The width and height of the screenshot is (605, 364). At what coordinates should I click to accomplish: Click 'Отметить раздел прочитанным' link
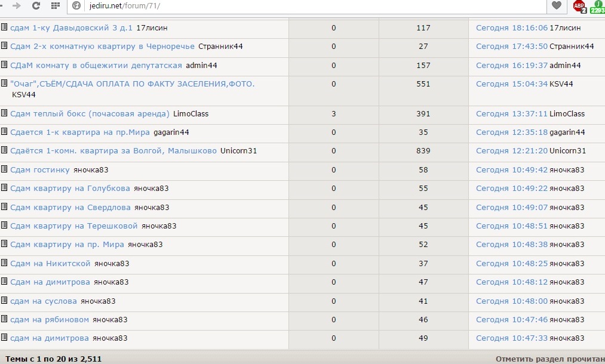coord(549,359)
